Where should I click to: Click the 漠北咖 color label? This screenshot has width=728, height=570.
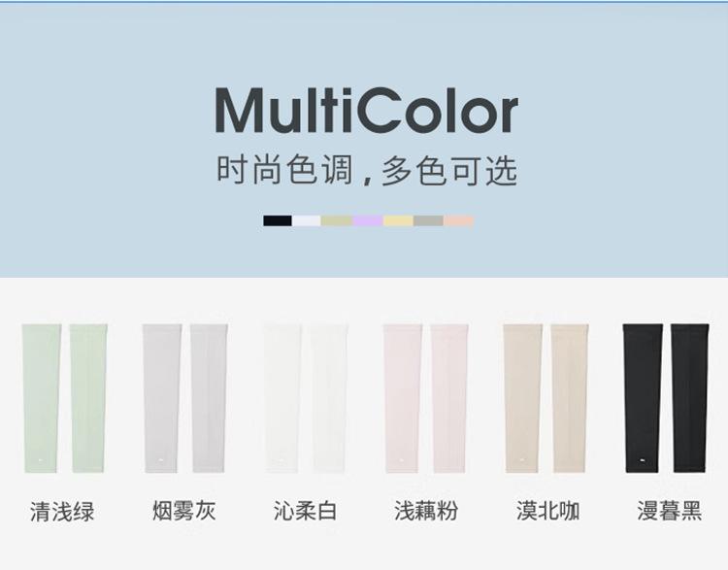tap(547, 511)
